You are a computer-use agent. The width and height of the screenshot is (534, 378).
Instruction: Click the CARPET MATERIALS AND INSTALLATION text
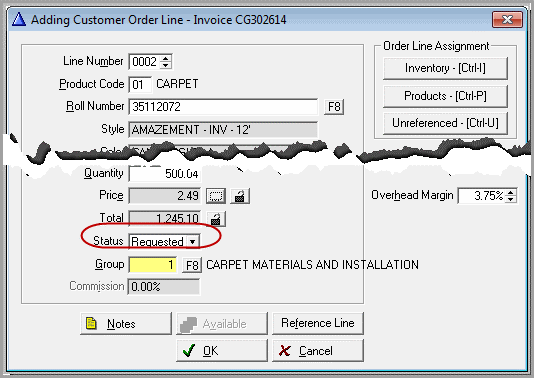coord(312,265)
